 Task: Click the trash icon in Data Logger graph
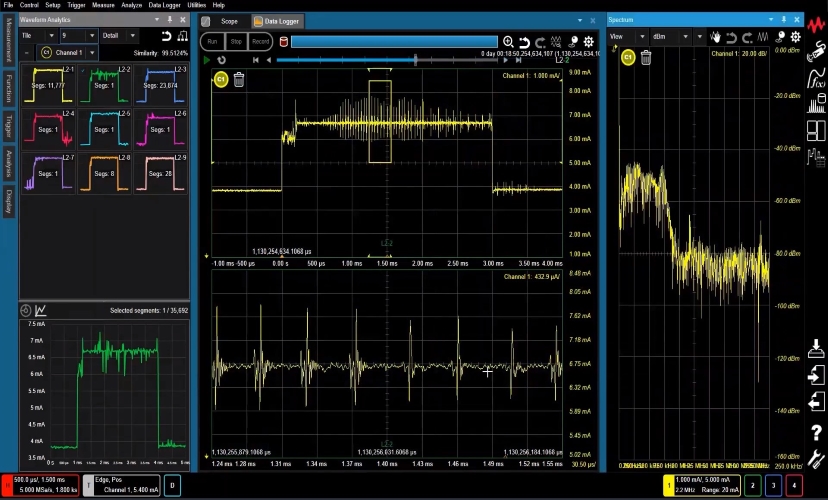239,80
